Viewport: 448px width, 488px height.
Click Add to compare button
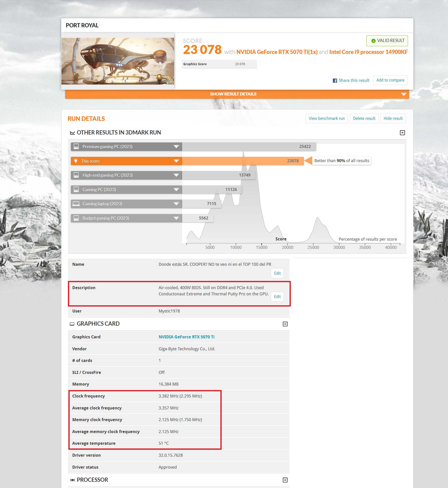tap(390, 80)
